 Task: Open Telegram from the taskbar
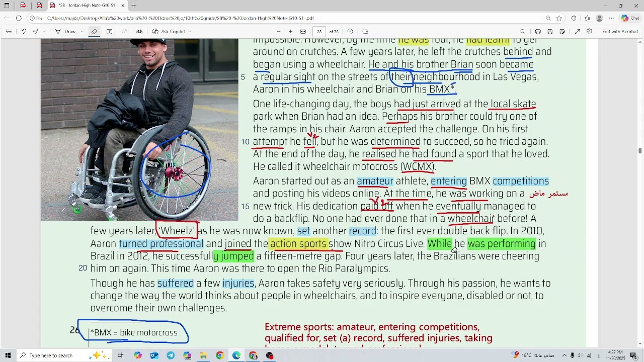[x=171, y=355]
